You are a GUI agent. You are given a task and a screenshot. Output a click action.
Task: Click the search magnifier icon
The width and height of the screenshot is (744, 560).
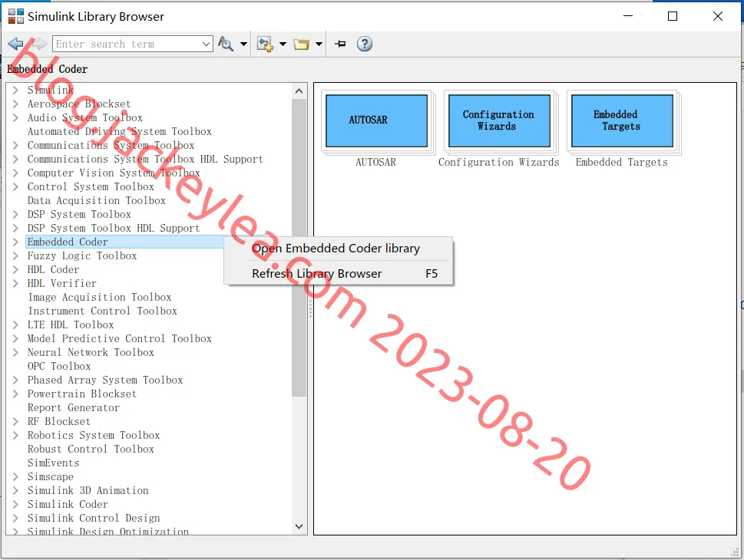[226, 44]
